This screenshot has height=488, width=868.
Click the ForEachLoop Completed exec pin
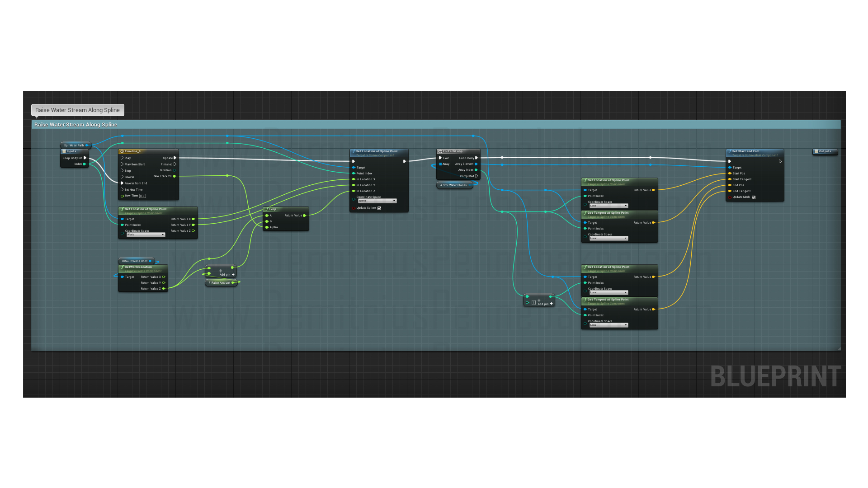coord(476,176)
